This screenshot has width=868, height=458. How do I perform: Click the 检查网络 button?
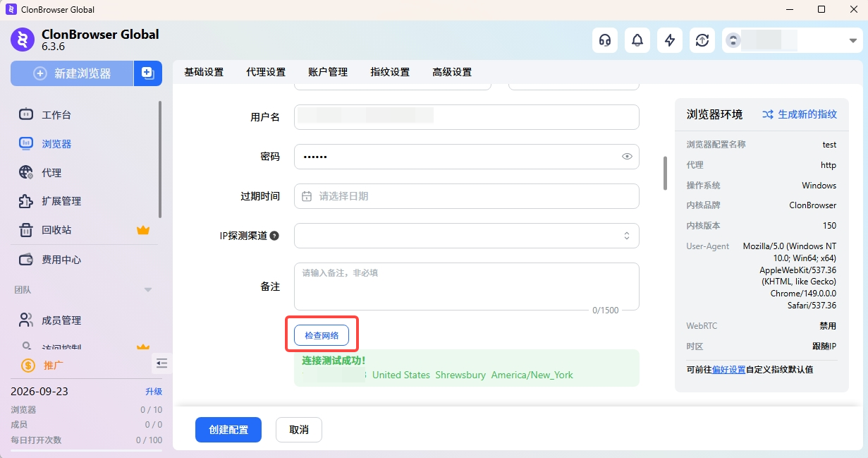(x=322, y=336)
